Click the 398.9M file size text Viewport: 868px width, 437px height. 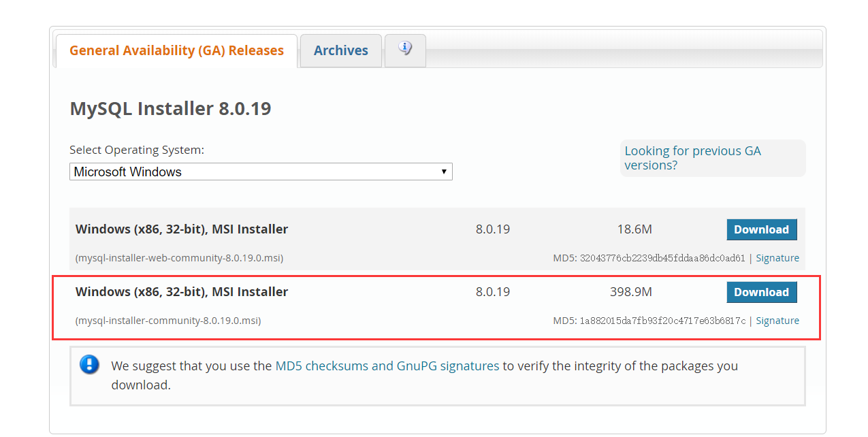tap(630, 292)
